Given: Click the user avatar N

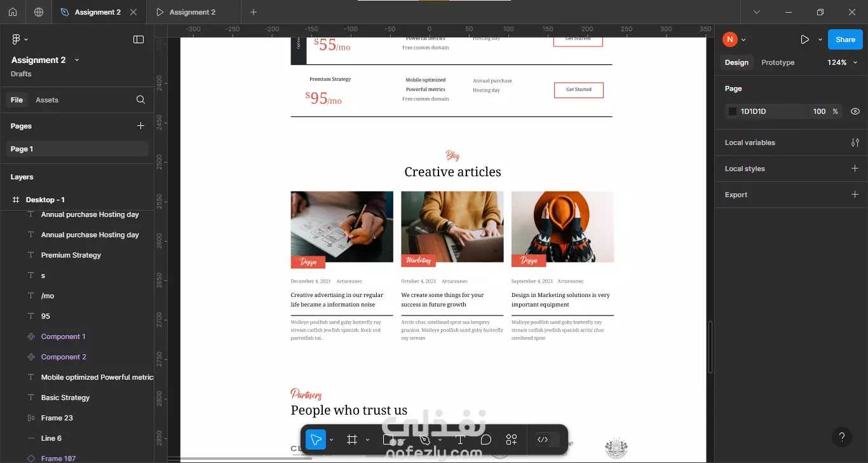Looking at the screenshot, I should click(x=729, y=39).
